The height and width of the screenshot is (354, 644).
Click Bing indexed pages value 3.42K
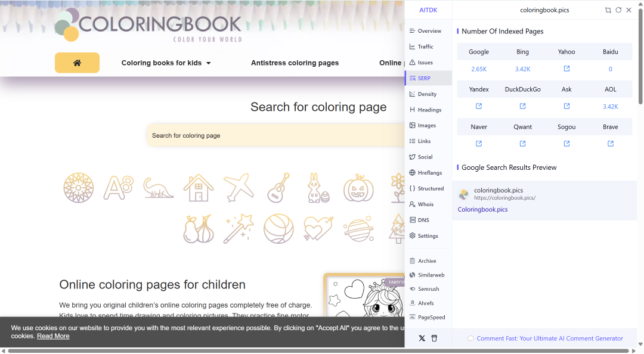(x=522, y=69)
